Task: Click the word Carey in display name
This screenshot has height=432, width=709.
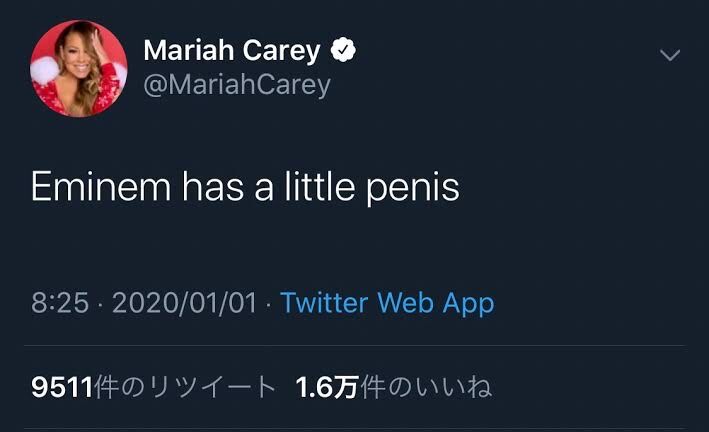Action: (x=281, y=51)
